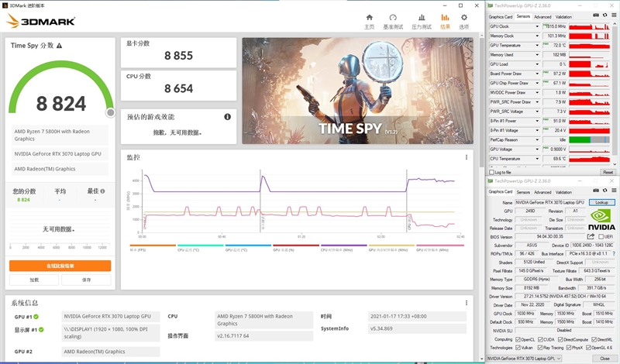Click the green check beside 显示屏 #1
Screen dimensions: 620x364
41,330
